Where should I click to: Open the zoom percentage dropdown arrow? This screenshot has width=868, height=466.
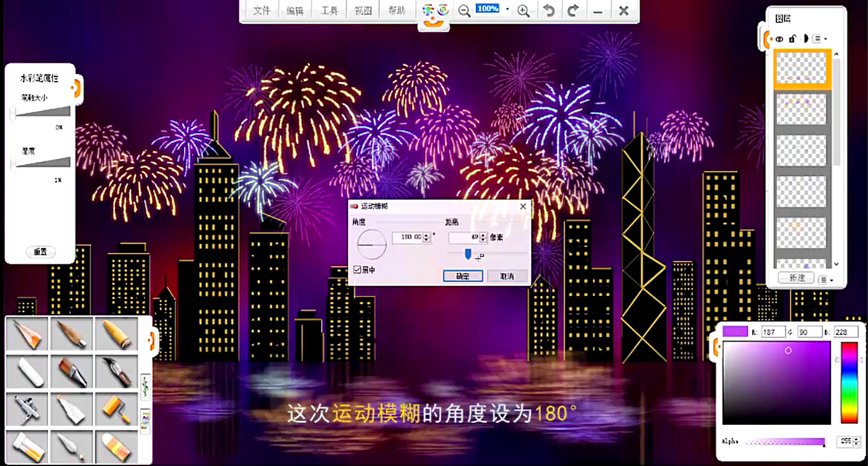tap(508, 10)
